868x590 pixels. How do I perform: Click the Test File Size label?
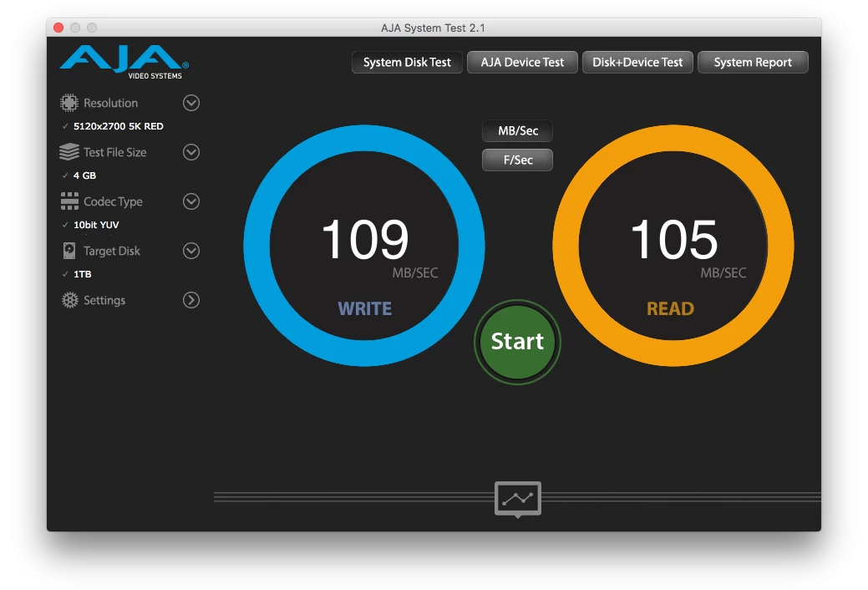click(x=115, y=152)
